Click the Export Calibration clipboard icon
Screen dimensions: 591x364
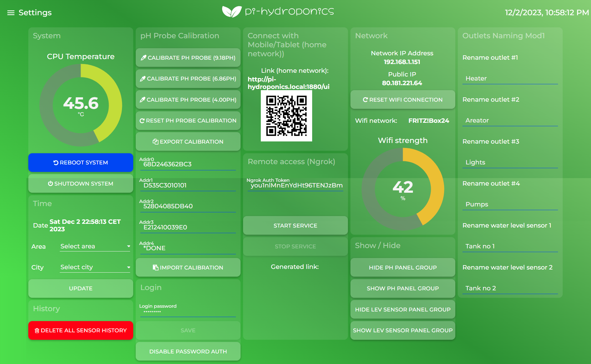pyautogui.click(x=155, y=142)
